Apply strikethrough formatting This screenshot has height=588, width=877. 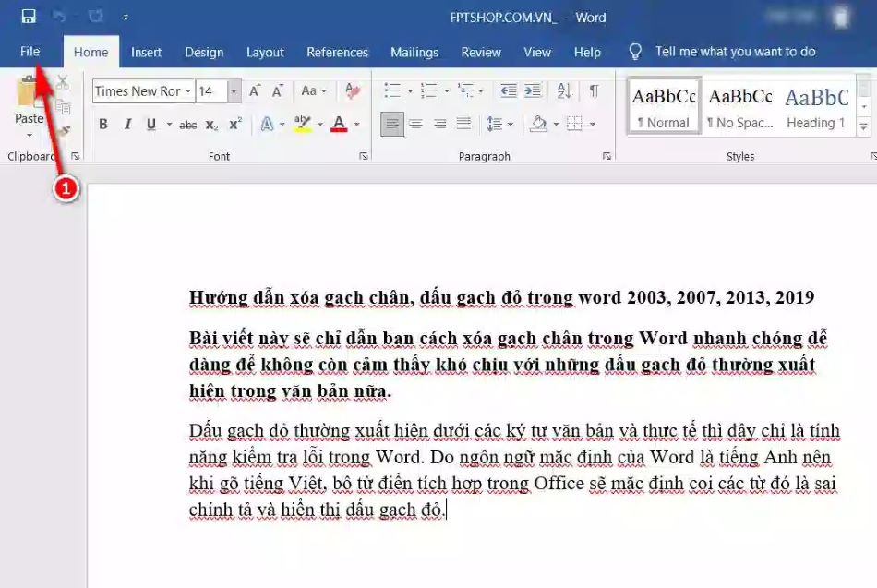pyautogui.click(x=187, y=124)
